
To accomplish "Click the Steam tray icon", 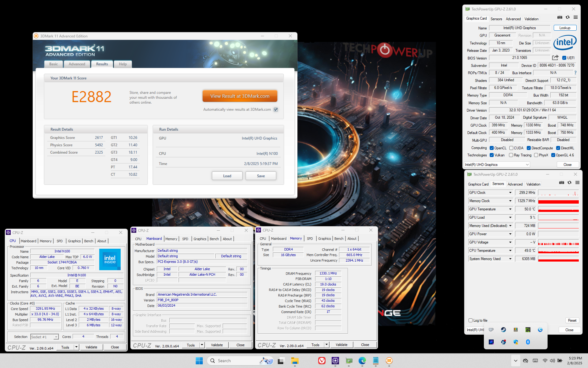I will point(503,330).
